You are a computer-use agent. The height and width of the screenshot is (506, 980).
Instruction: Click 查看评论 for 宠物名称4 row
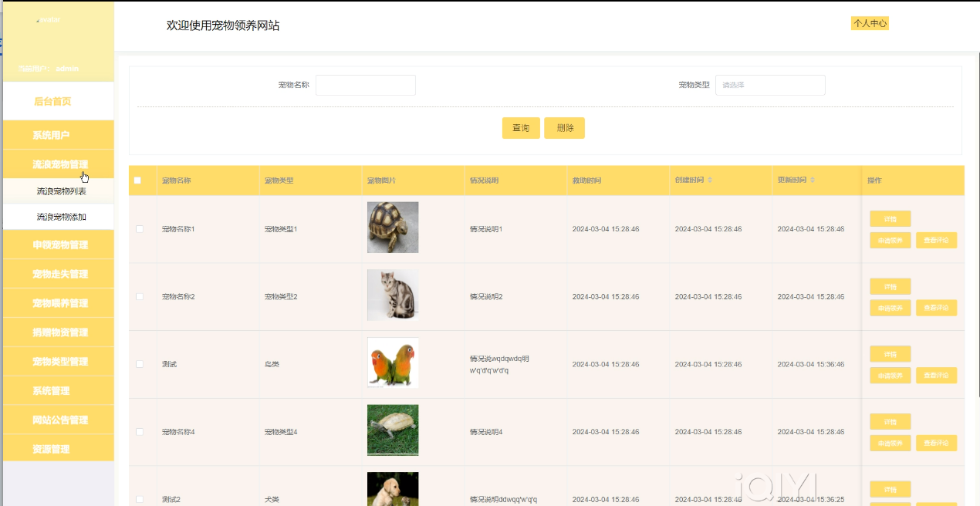(x=937, y=444)
